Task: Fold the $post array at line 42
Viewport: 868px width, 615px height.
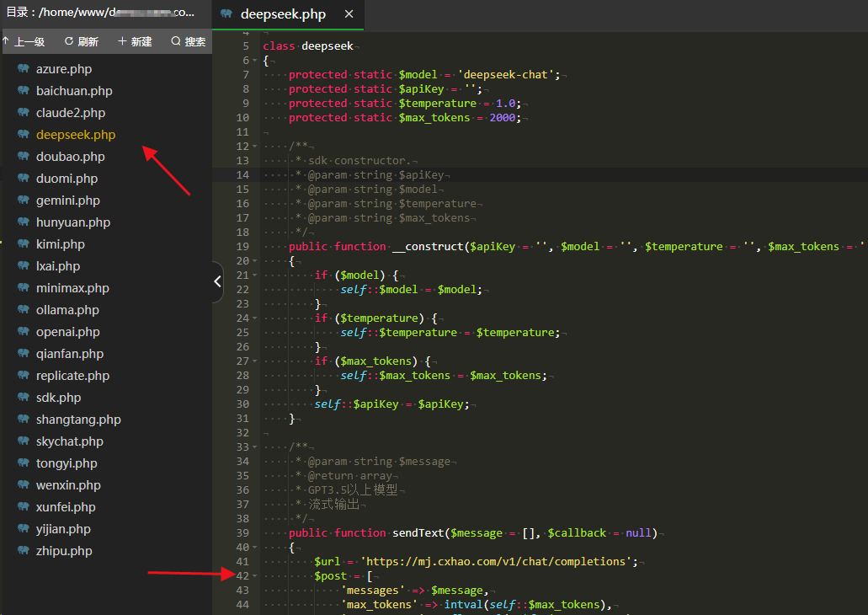Action: 254,575
